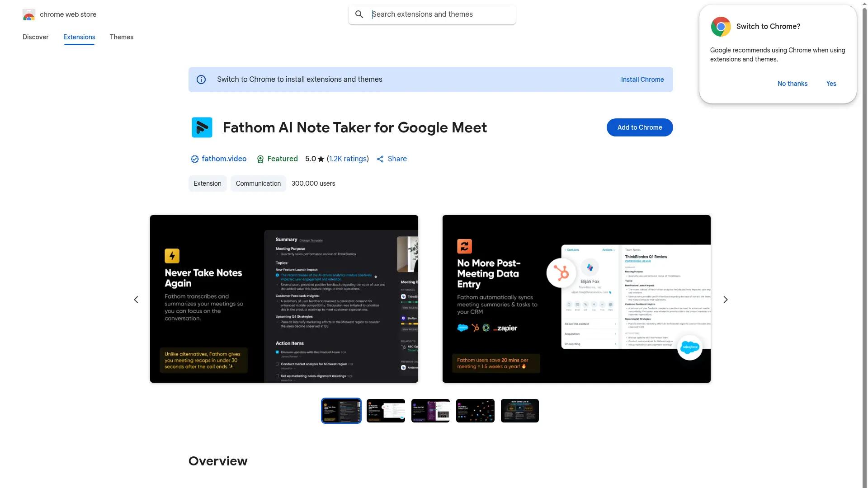Click the Extension category chip
868x488 pixels.
coord(208,183)
